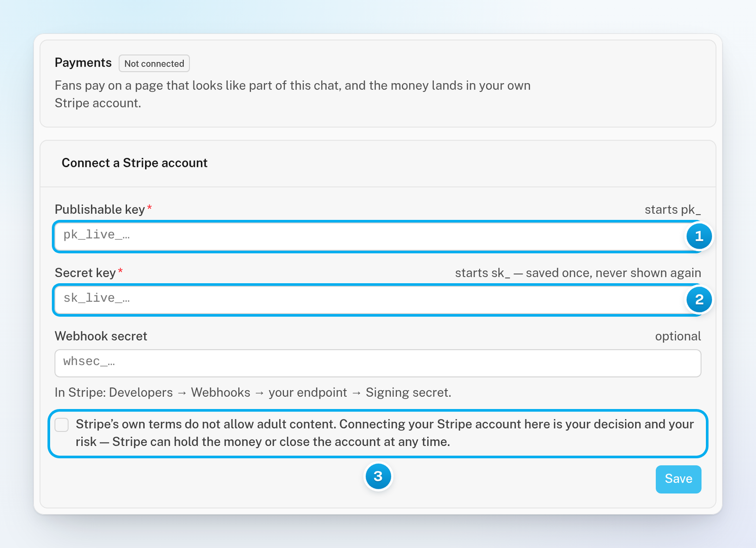
Task: Click the Developers → Webhooks signing secret help text
Action: pos(253,392)
